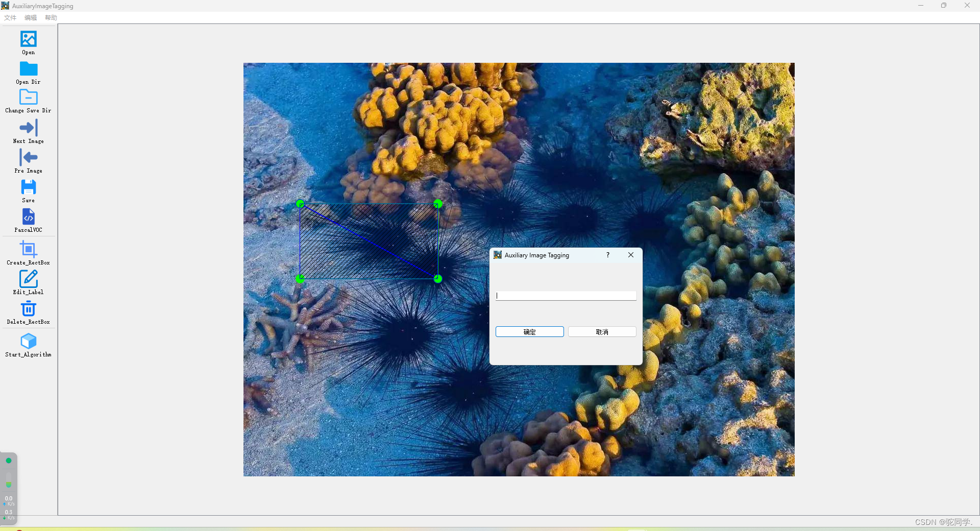Click the dialog help question mark
The height and width of the screenshot is (531, 980).
point(608,255)
